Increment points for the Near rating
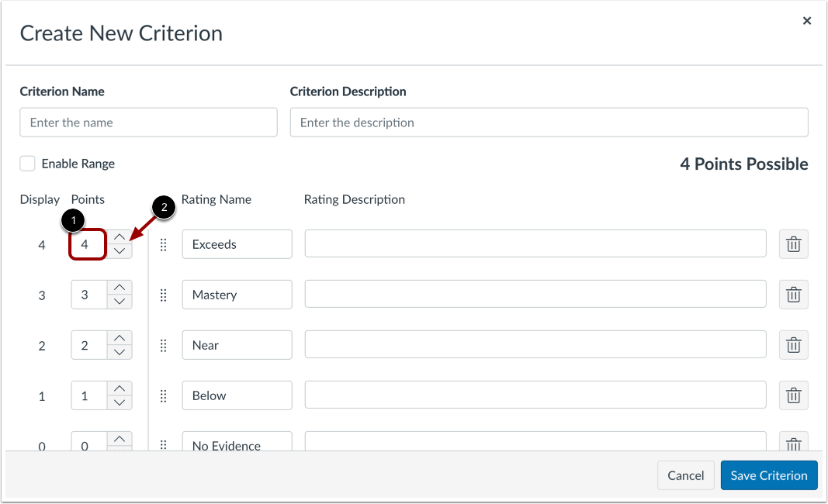The height and width of the screenshot is (504, 828). pyautogui.click(x=119, y=338)
